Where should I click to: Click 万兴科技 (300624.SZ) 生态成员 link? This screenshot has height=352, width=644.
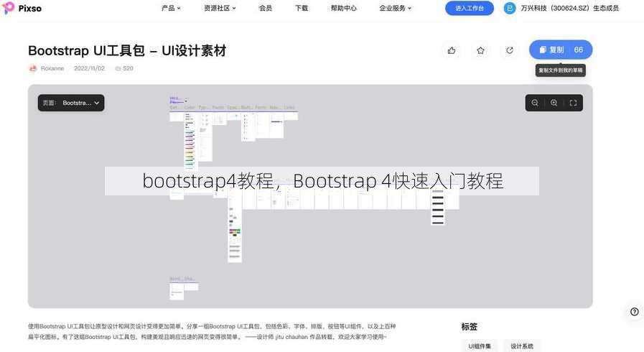click(x=569, y=8)
